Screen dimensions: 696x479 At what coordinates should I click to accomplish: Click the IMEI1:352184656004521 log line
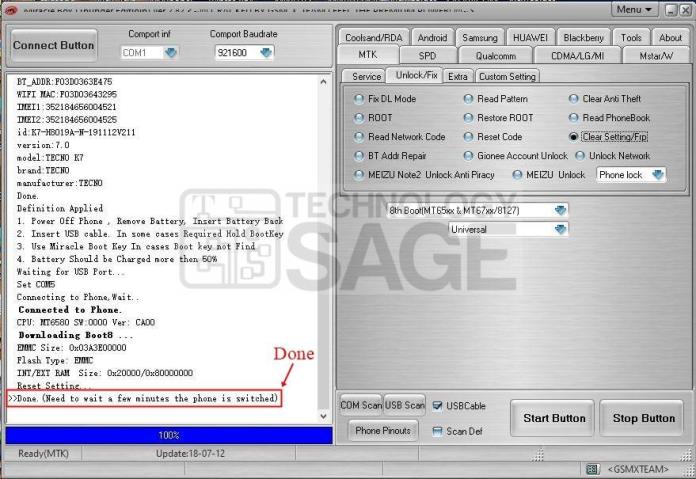tap(67, 107)
